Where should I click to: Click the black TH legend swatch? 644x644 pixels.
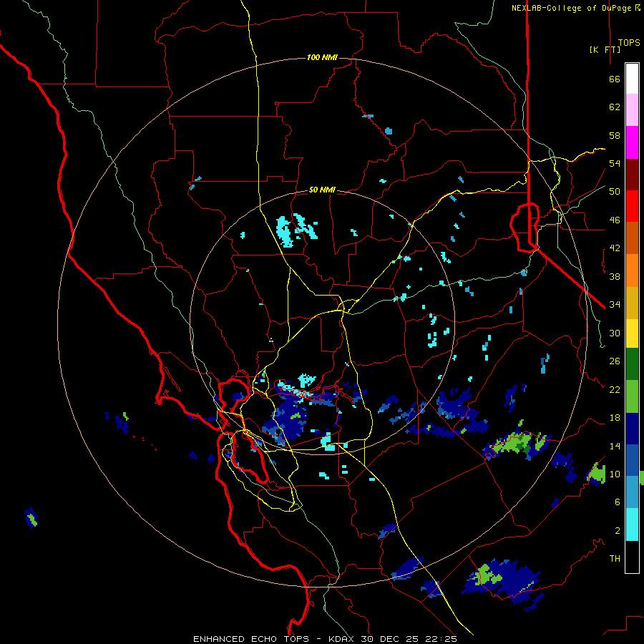tap(632, 557)
